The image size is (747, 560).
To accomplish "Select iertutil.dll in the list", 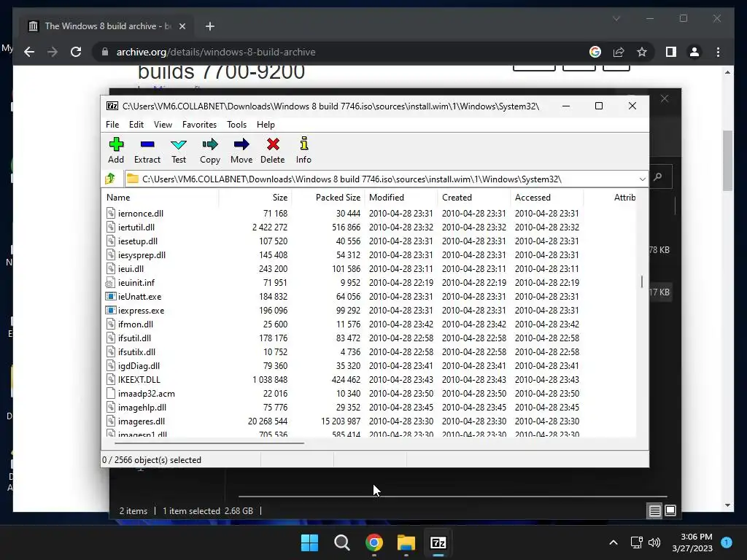I will [368, 227].
